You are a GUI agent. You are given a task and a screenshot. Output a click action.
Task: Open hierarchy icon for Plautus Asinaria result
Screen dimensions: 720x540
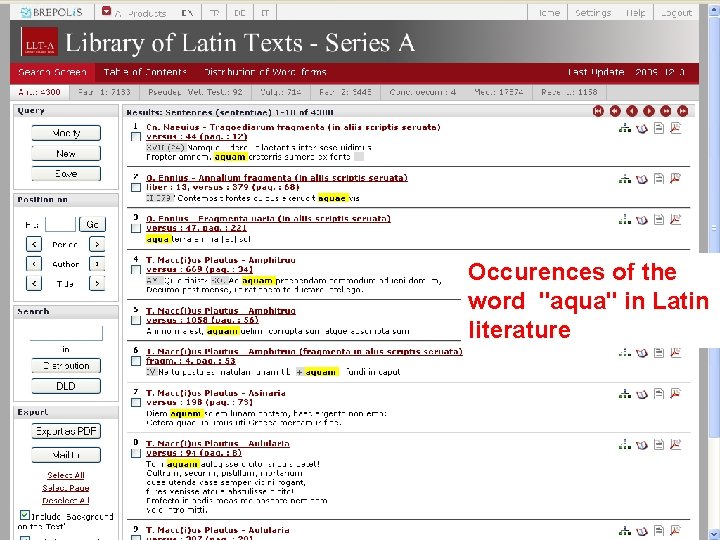625,394
